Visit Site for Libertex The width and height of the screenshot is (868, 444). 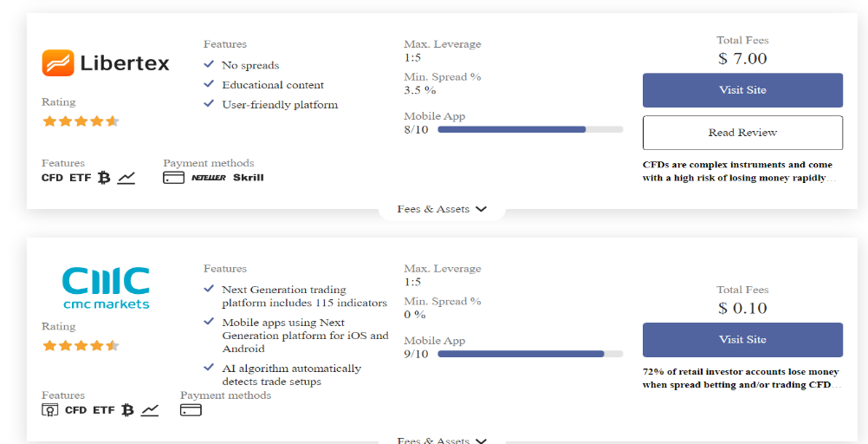tap(742, 90)
